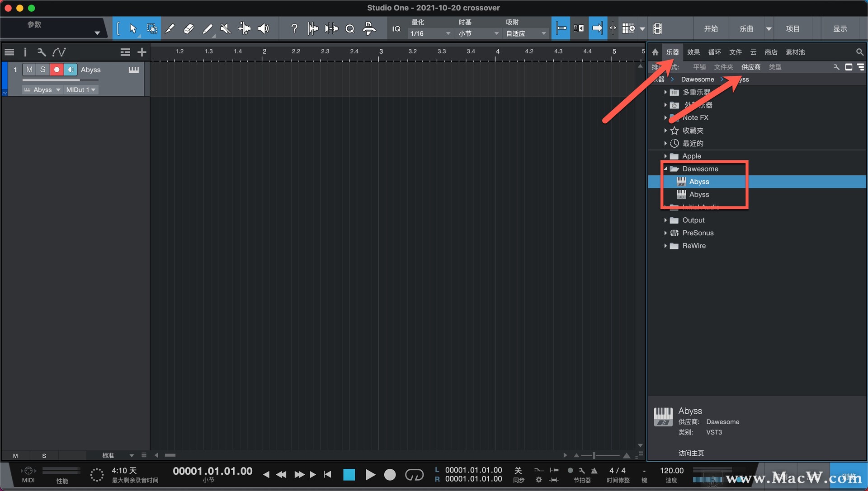The image size is (868, 491).
Task: Click the 开始 start page button
Action: 711,29
